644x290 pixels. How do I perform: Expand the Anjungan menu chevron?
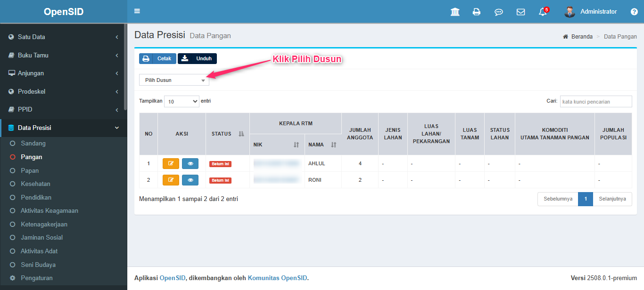tap(117, 73)
